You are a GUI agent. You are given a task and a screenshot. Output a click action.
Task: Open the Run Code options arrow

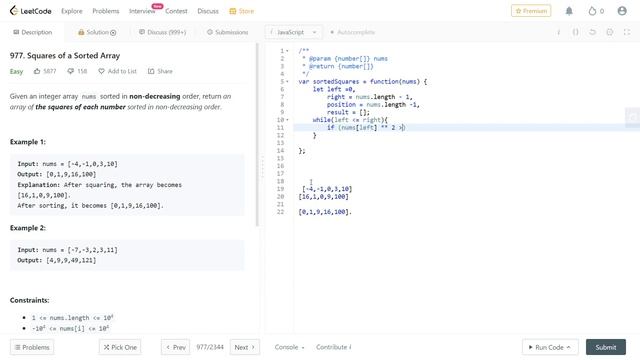click(x=569, y=347)
